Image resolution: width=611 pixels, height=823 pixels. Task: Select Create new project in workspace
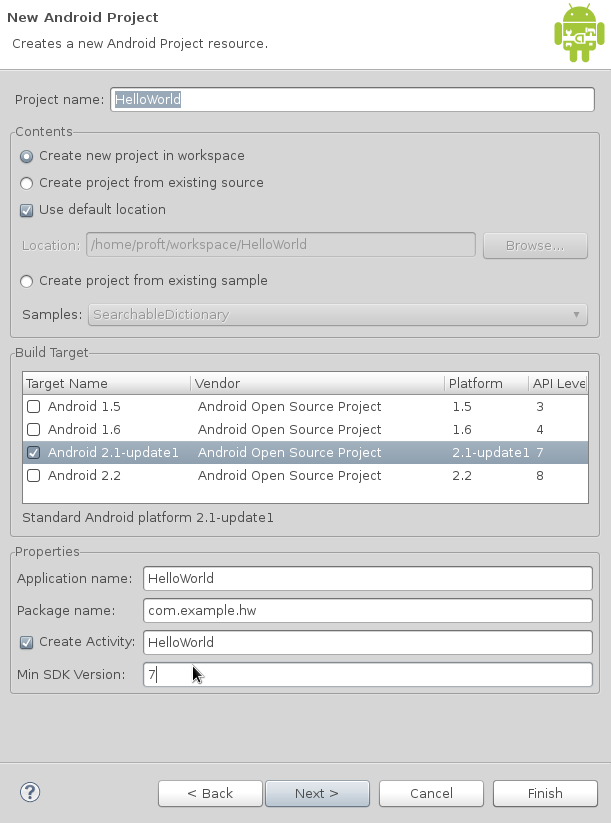(x=26, y=156)
